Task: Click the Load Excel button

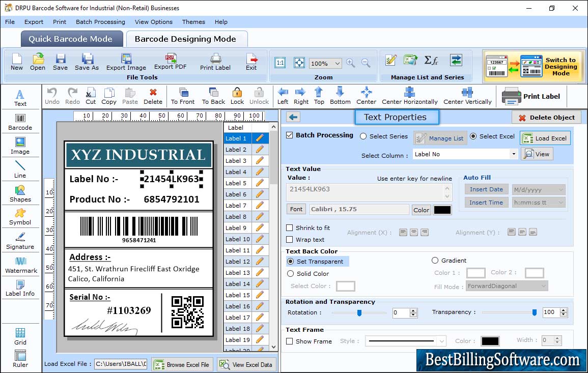Action: pyautogui.click(x=545, y=138)
